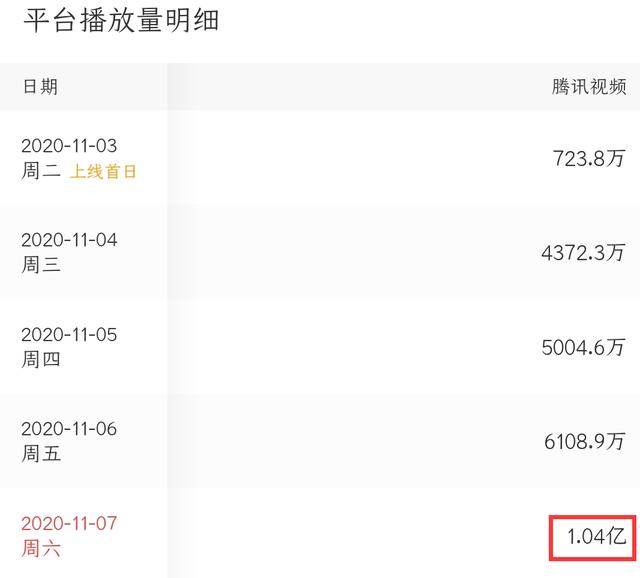Image resolution: width=640 pixels, height=578 pixels.
Task: Click the 5004.6万 play count
Action: pos(583,347)
